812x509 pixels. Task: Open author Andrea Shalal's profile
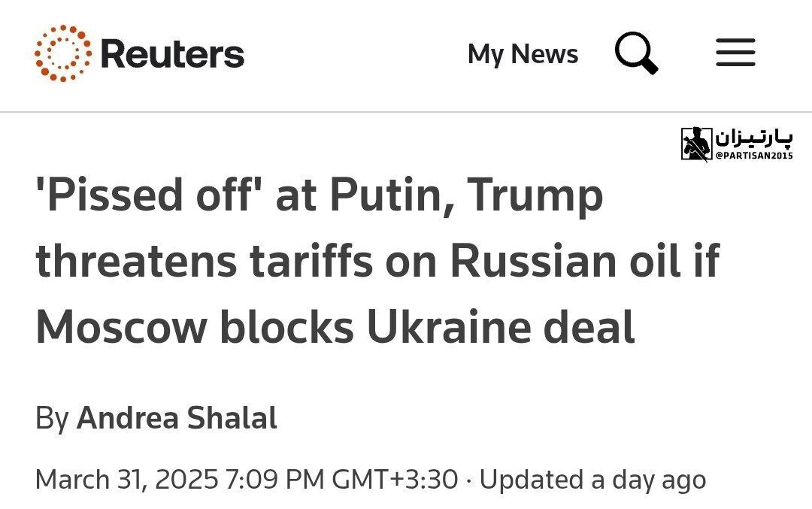point(177,418)
